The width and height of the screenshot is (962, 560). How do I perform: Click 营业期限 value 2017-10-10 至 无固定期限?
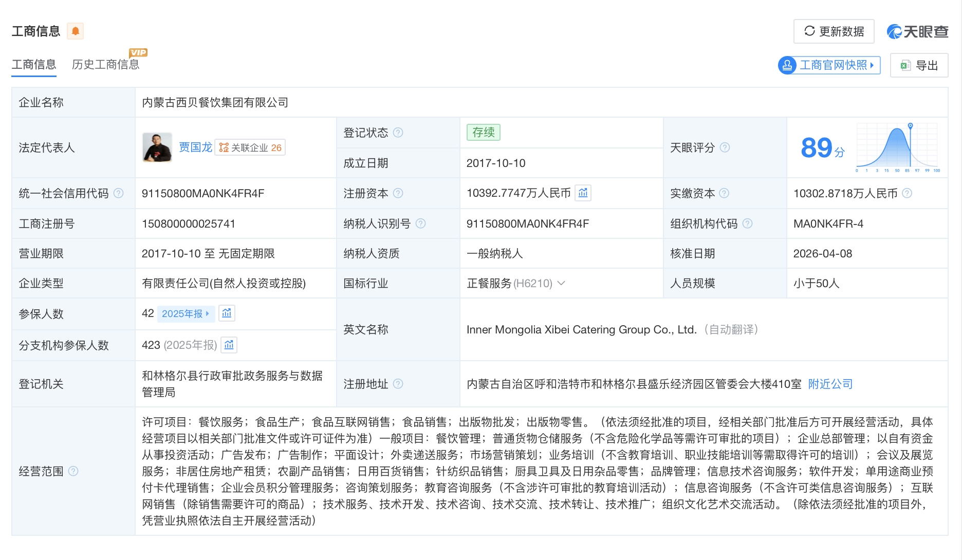pos(208,253)
